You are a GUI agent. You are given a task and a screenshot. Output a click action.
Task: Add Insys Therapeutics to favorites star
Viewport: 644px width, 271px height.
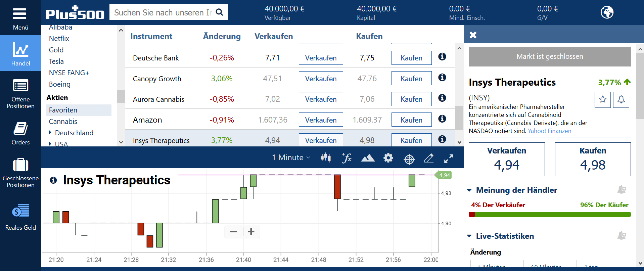[x=603, y=99]
